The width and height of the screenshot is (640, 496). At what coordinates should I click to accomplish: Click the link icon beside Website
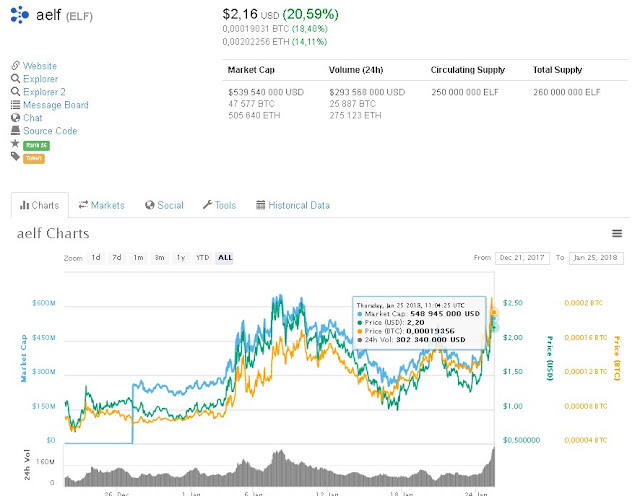pos(16,65)
